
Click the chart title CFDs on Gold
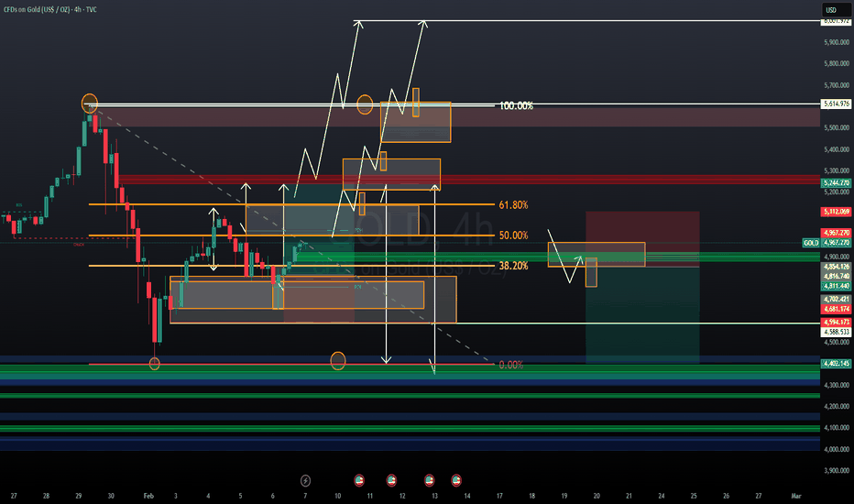55,10
